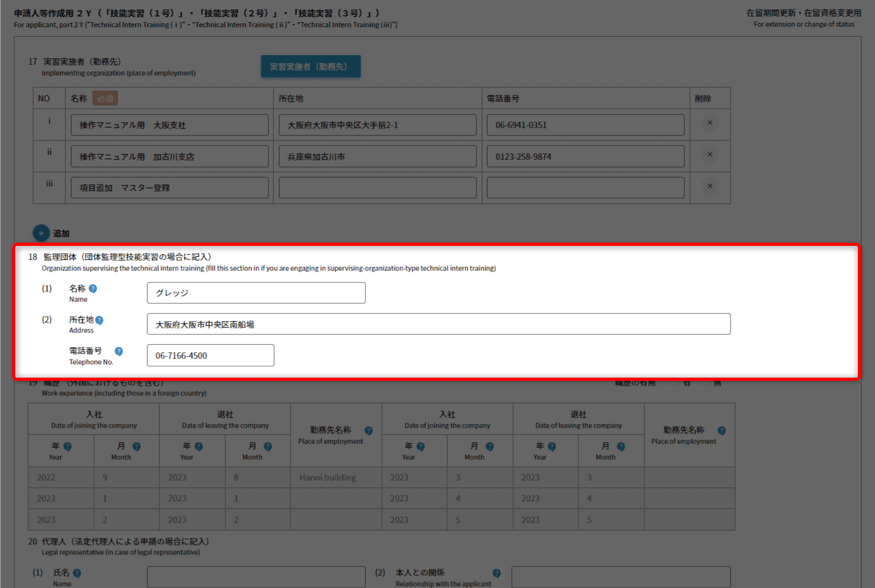Select the 無 radio button for 職歴の有無
The width and height of the screenshot is (875, 588).
click(705, 383)
